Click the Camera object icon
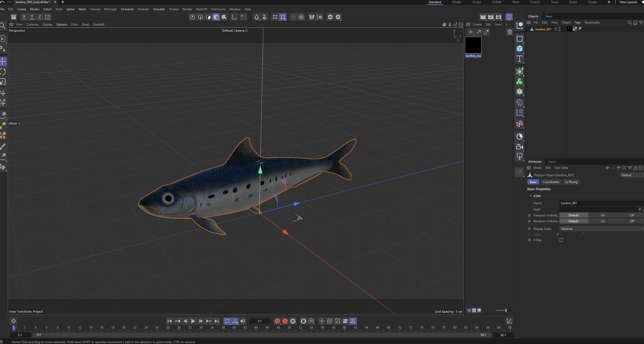Image resolution: width=644 pixels, height=344 pixels. 520,147
